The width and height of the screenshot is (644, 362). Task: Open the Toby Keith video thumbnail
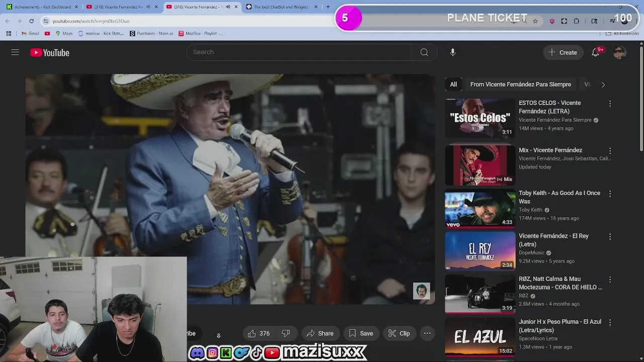tap(480, 208)
